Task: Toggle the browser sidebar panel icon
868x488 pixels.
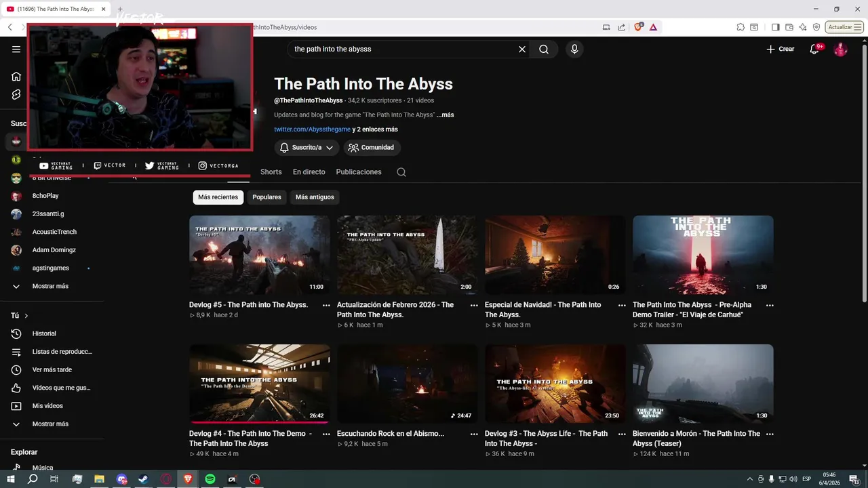Action: [776, 27]
